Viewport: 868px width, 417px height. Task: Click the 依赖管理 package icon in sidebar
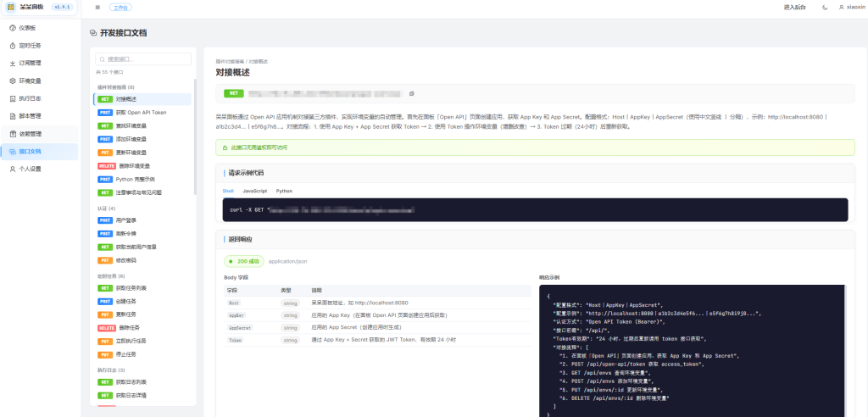click(12, 134)
